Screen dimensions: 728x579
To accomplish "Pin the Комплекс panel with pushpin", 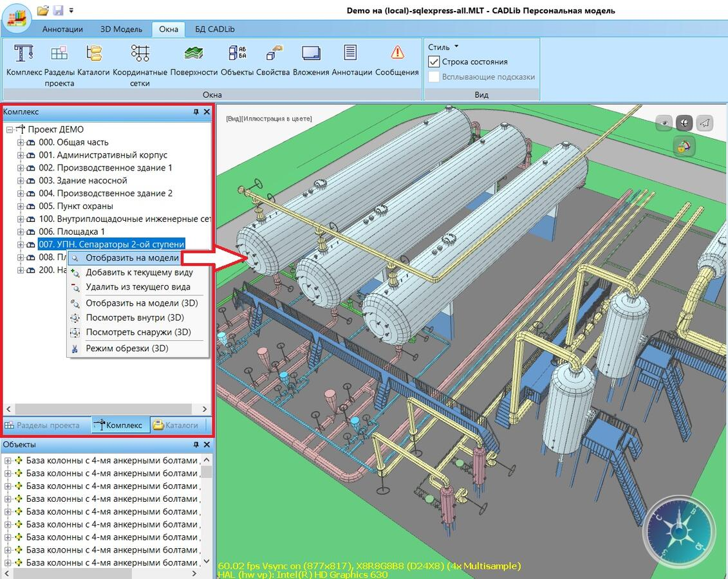I will [x=196, y=112].
